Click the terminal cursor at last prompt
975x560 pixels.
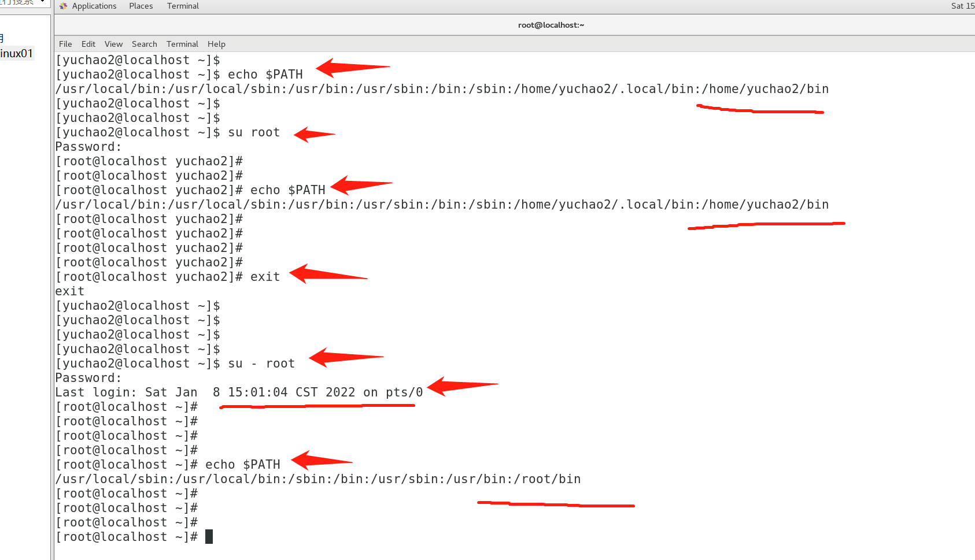point(209,537)
